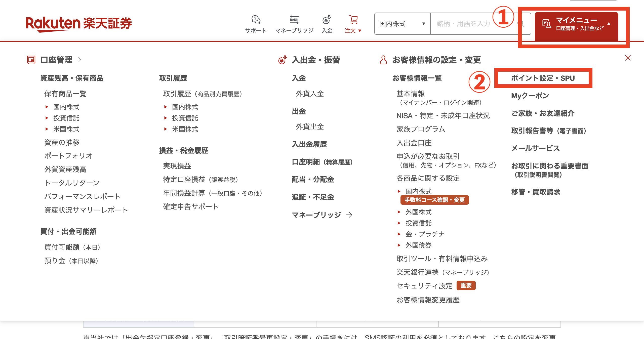Viewport: 644px width, 339px height.
Task: Open 確定申告サポート
Action: [191, 206]
